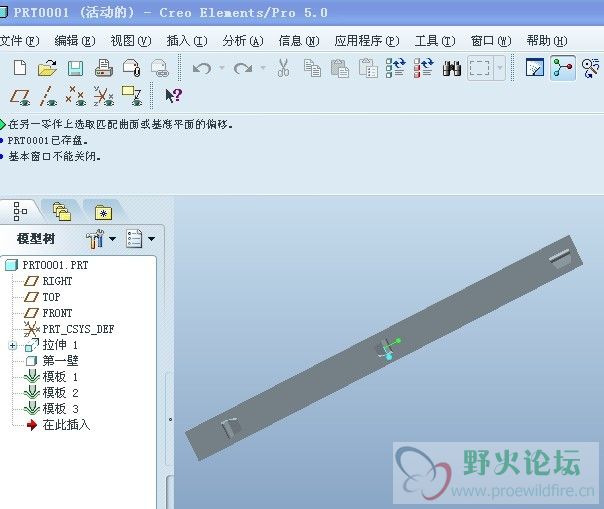This screenshot has height=509, width=604.
Task: Switch to the model tree navigator tab
Action: pos(20,211)
